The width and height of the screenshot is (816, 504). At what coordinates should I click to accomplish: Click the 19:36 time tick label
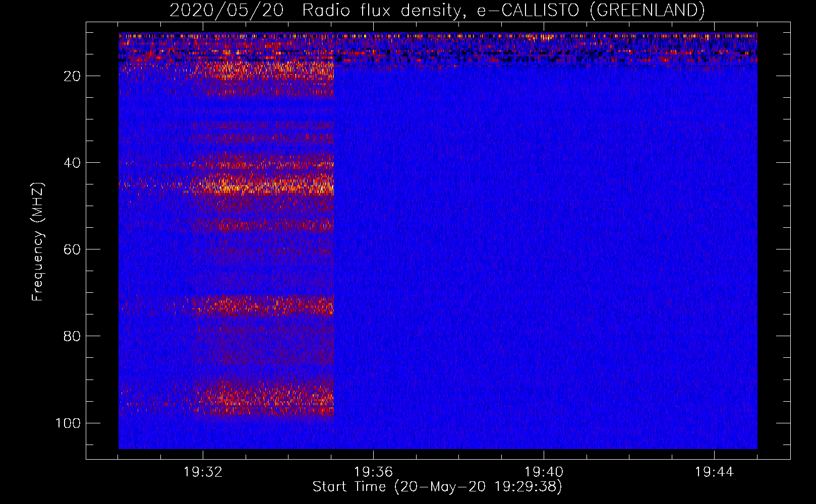point(373,472)
